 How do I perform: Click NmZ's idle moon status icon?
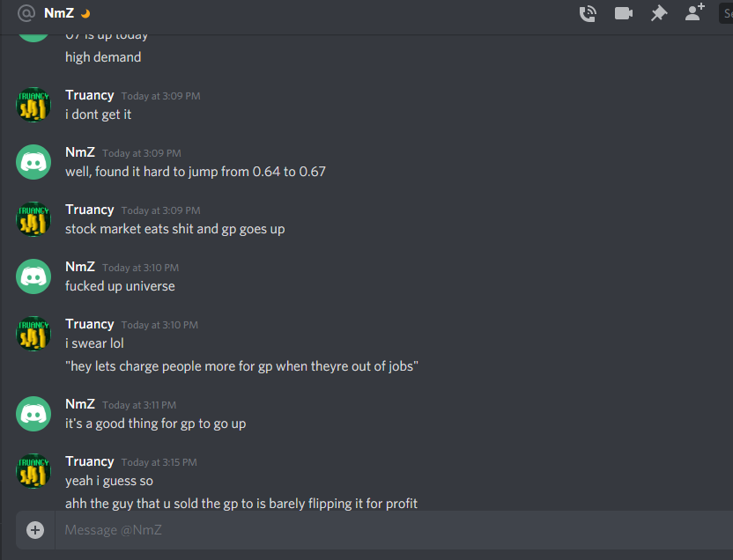tap(85, 14)
